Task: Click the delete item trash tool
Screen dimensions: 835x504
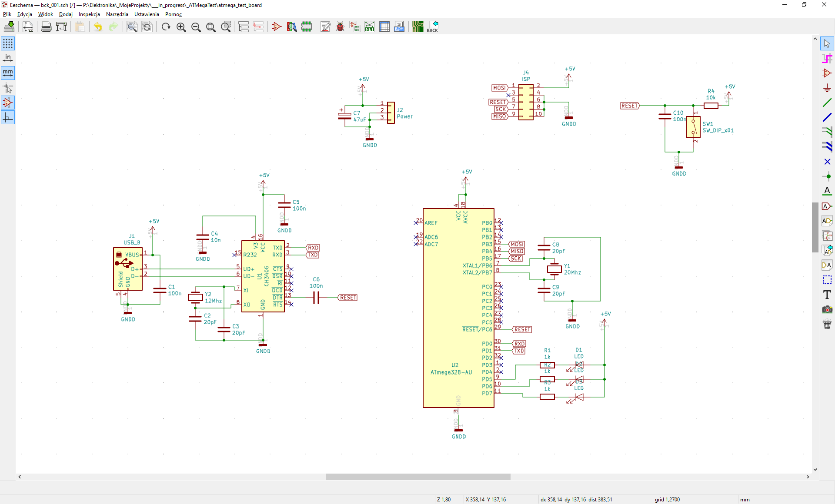Action: click(827, 324)
